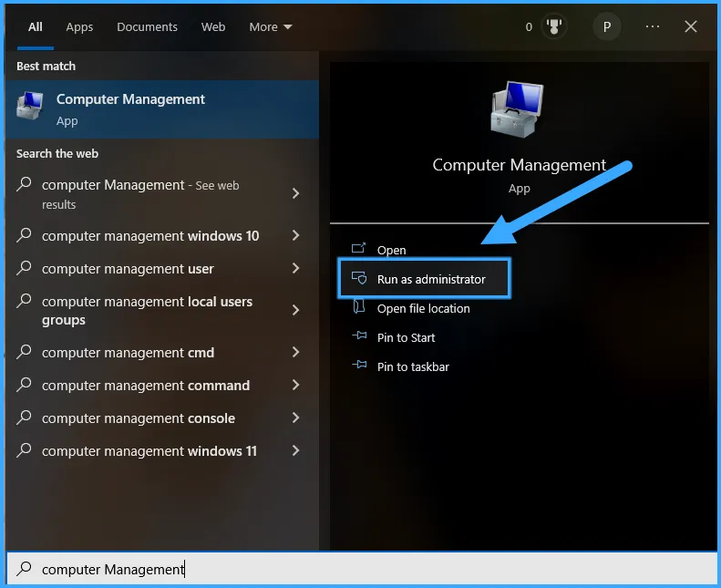Click search icon beside 'computer management console'

24,418
